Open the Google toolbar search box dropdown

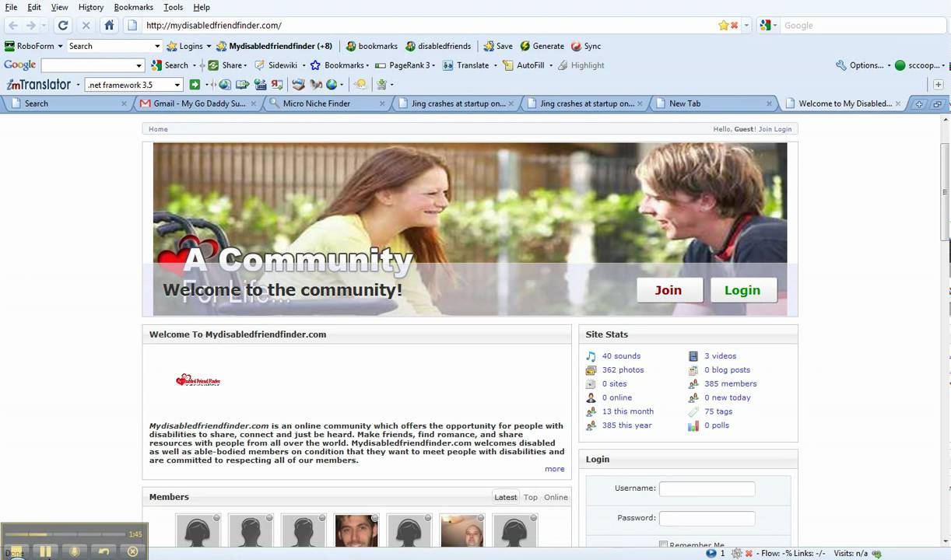(139, 65)
